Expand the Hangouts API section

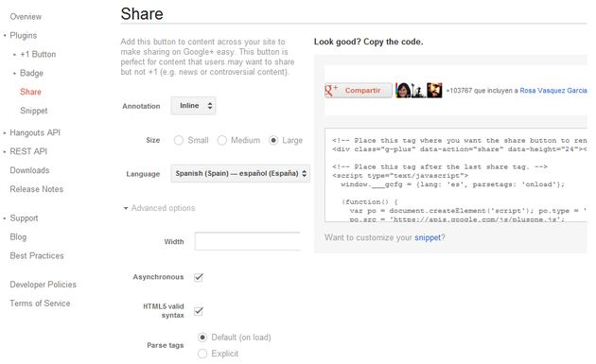35,132
